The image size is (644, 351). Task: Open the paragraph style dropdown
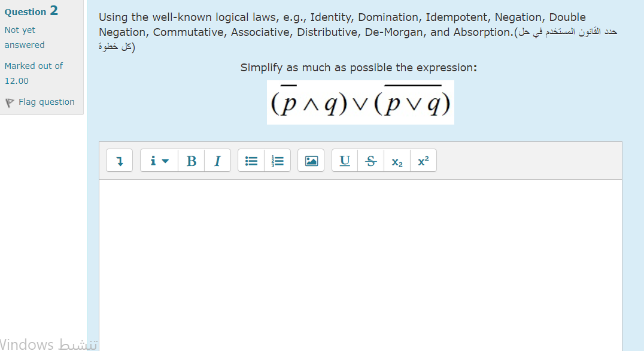point(157,160)
